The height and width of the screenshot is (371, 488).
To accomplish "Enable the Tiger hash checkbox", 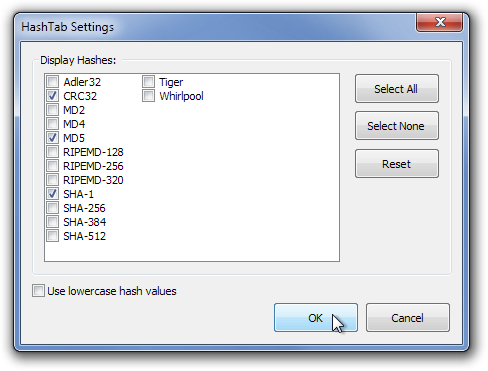I will (148, 82).
